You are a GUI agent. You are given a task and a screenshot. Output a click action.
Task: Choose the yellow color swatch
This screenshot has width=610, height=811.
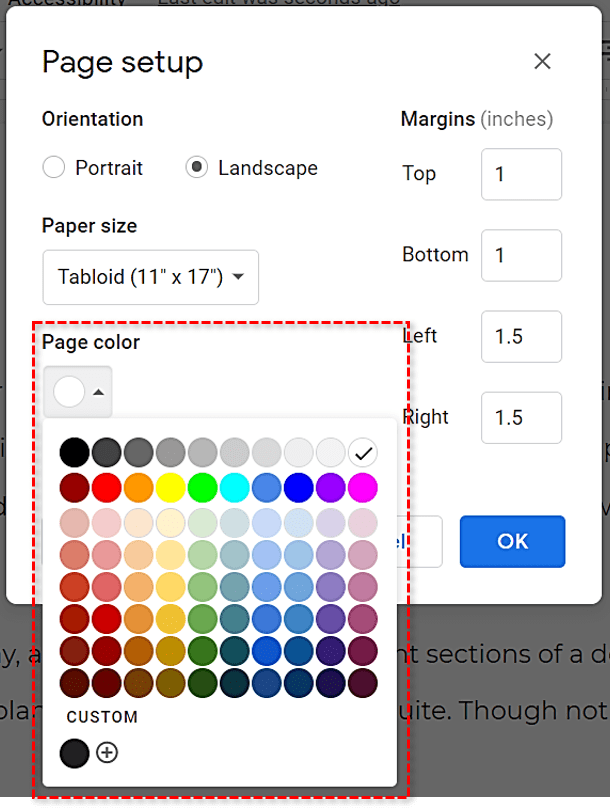170,487
